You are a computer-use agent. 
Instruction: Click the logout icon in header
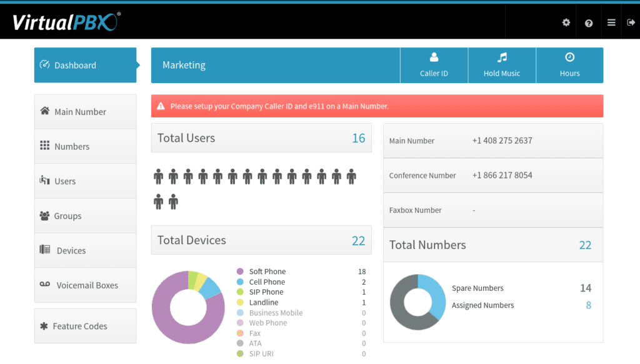pos(631,22)
